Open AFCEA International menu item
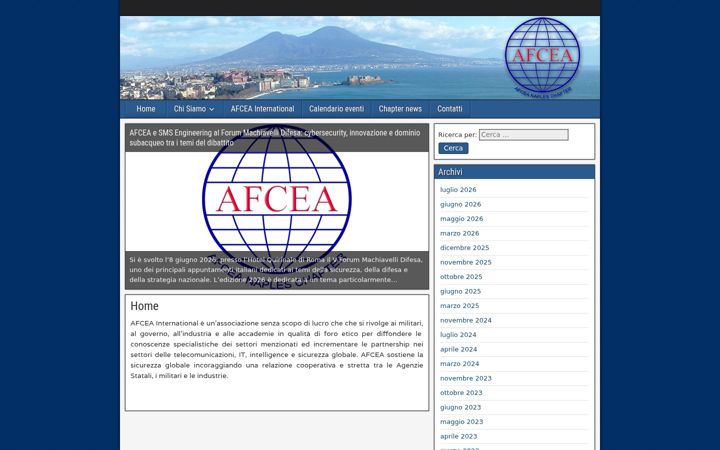720x450 pixels. point(262,109)
